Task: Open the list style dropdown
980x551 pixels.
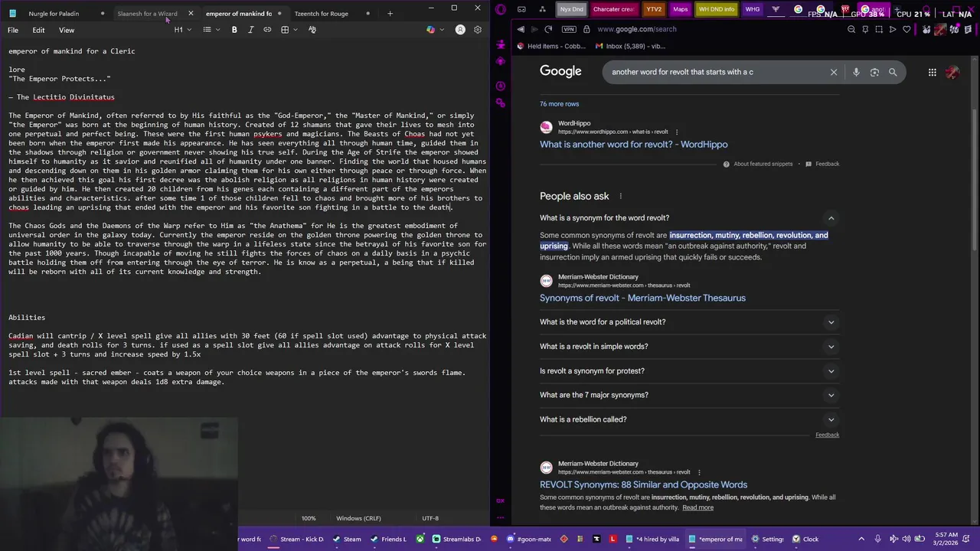Action: pos(211,30)
